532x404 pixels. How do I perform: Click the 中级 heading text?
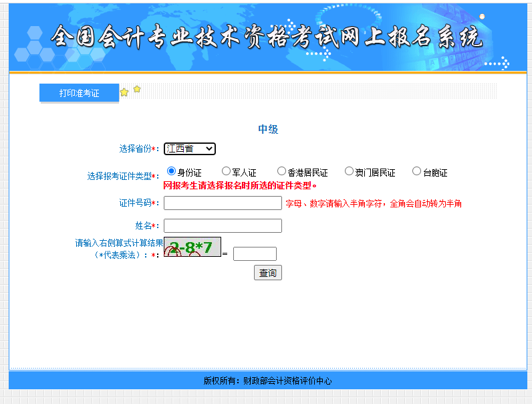[268, 129]
